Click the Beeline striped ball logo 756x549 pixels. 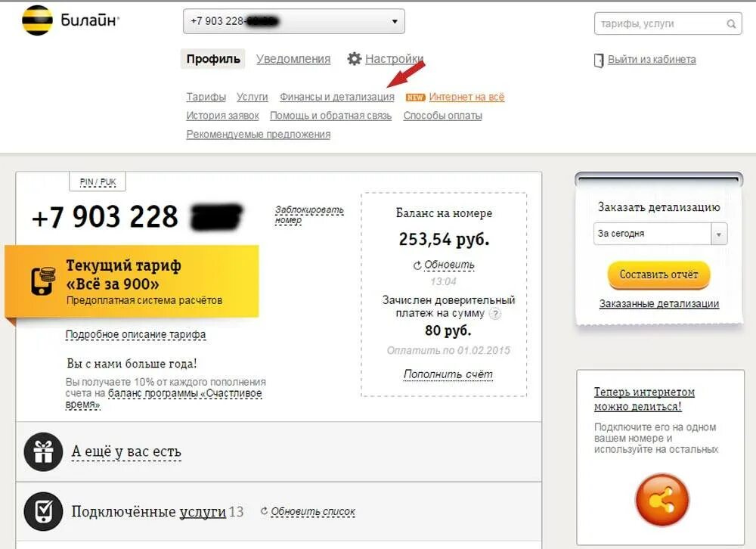[x=37, y=20]
